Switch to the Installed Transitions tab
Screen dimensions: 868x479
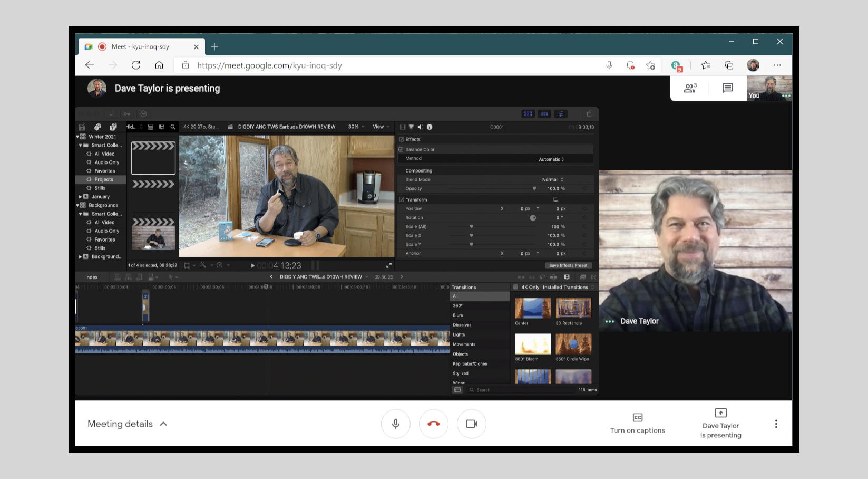coord(567,287)
